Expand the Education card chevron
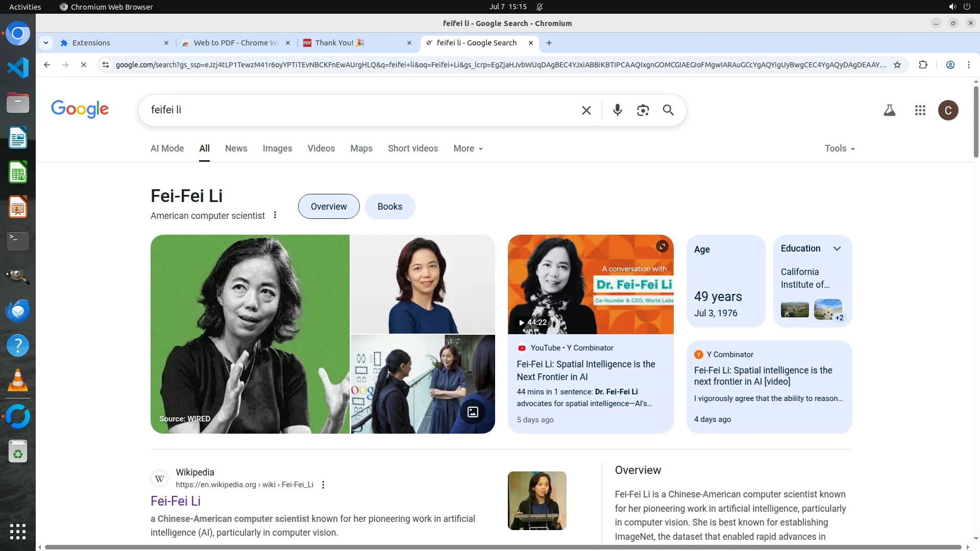Image resolution: width=980 pixels, height=551 pixels. [x=837, y=248]
